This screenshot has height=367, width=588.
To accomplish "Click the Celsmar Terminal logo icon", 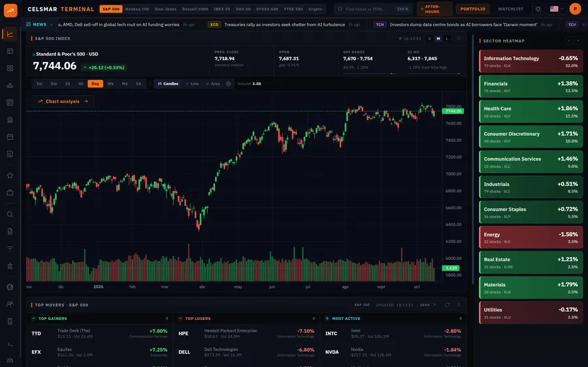I will (x=10, y=10).
